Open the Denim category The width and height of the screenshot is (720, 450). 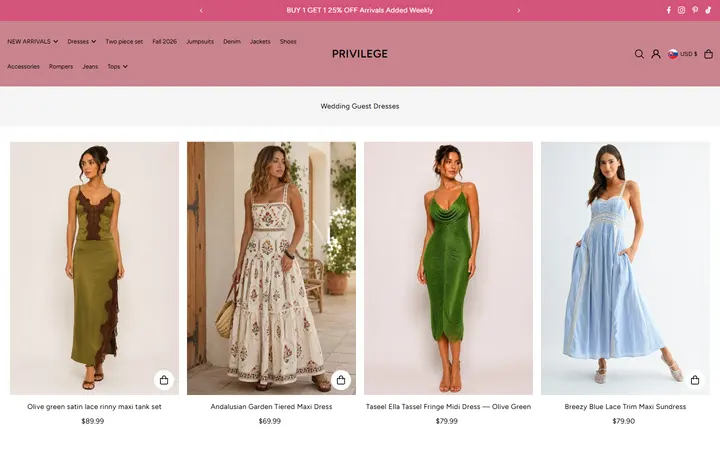(232, 41)
